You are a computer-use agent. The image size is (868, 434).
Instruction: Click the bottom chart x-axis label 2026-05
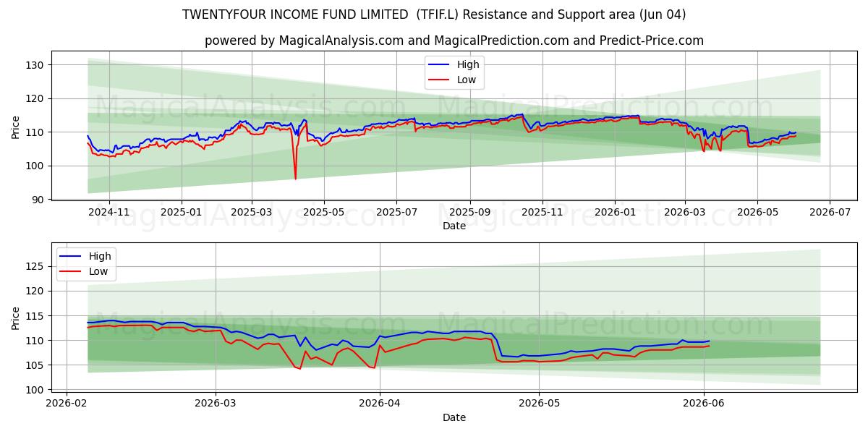click(x=540, y=404)
